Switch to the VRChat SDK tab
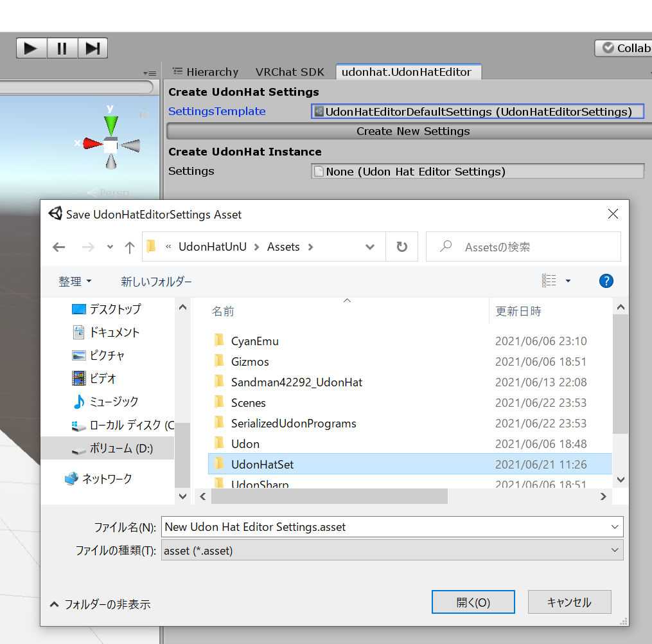652x644 pixels. [290, 72]
